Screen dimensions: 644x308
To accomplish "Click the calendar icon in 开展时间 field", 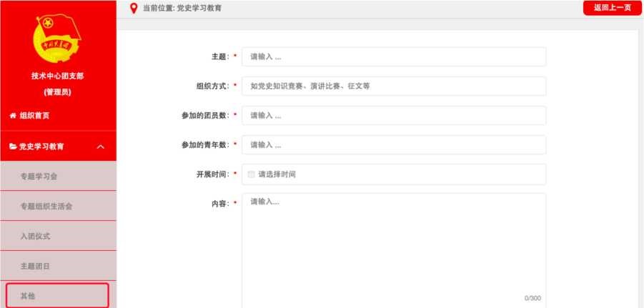I will click(251, 174).
